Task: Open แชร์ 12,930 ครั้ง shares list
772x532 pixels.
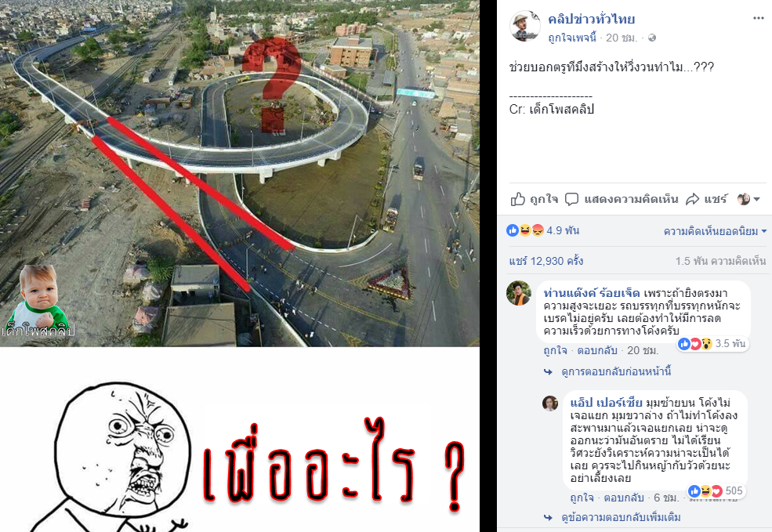Action: [546, 261]
